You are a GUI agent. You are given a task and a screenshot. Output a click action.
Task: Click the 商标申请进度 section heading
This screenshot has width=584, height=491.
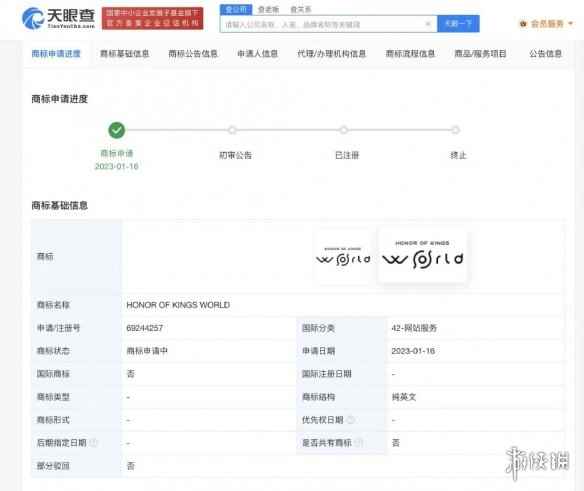60,99
